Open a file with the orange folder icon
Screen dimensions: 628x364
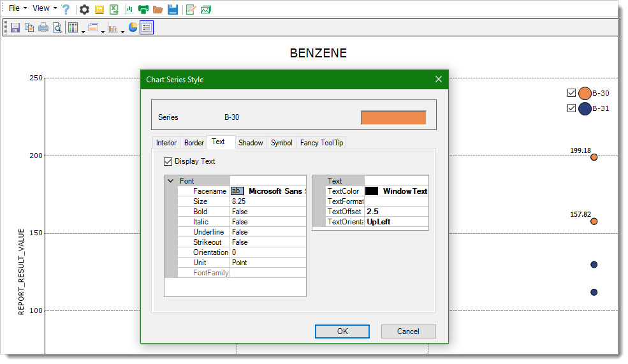pos(158,10)
